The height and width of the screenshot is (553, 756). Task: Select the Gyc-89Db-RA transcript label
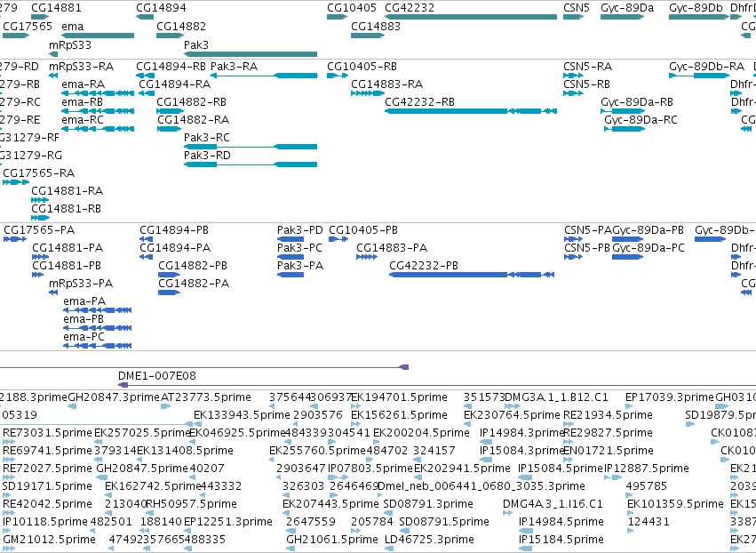706,66
